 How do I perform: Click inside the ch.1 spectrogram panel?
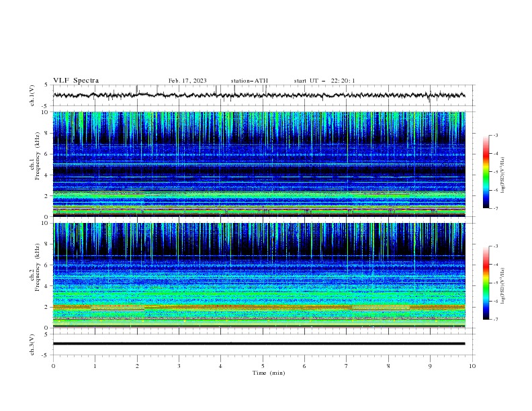coord(259,164)
